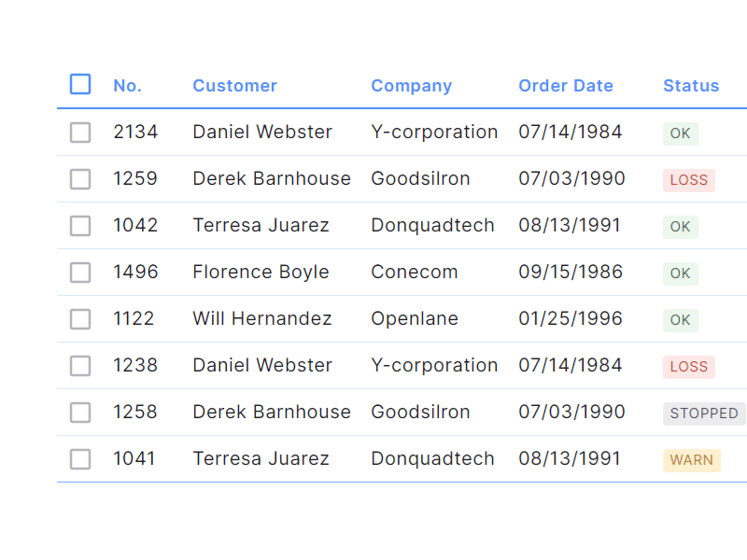Sort by the Status column header
The width and height of the screenshot is (747, 560).
pyautogui.click(x=691, y=86)
